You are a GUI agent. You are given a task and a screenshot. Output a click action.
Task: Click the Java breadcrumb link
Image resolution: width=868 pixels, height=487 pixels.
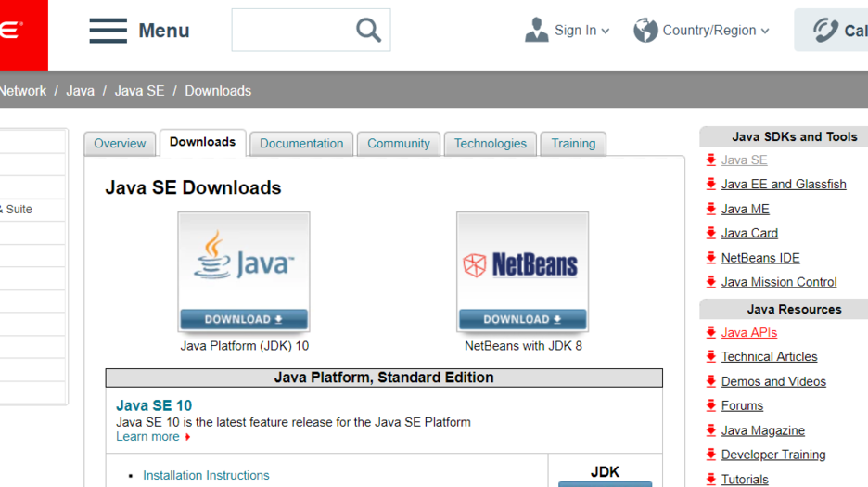point(81,91)
